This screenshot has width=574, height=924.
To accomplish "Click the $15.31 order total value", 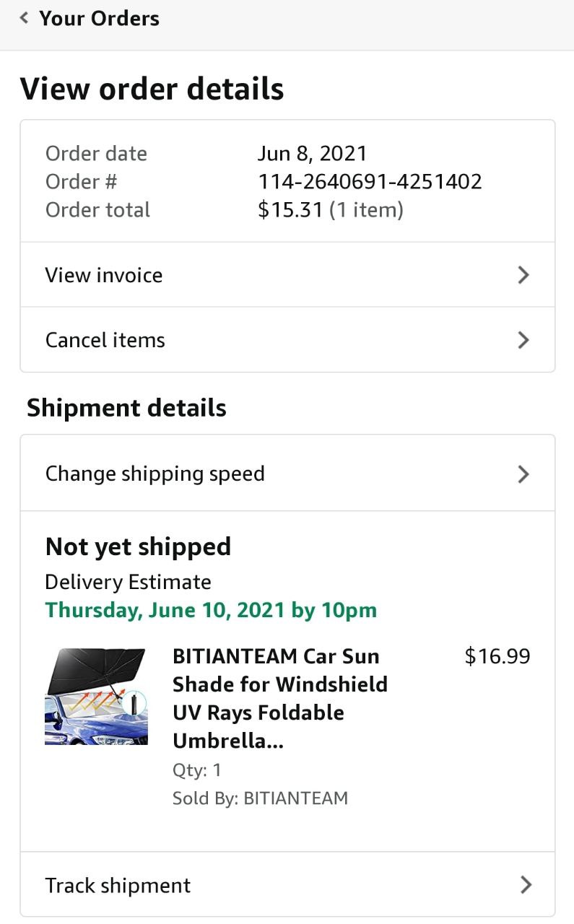I will [290, 210].
